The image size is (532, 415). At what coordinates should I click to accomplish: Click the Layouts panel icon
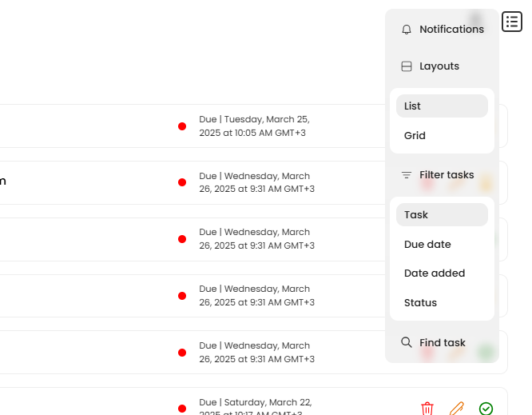[407, 66]
